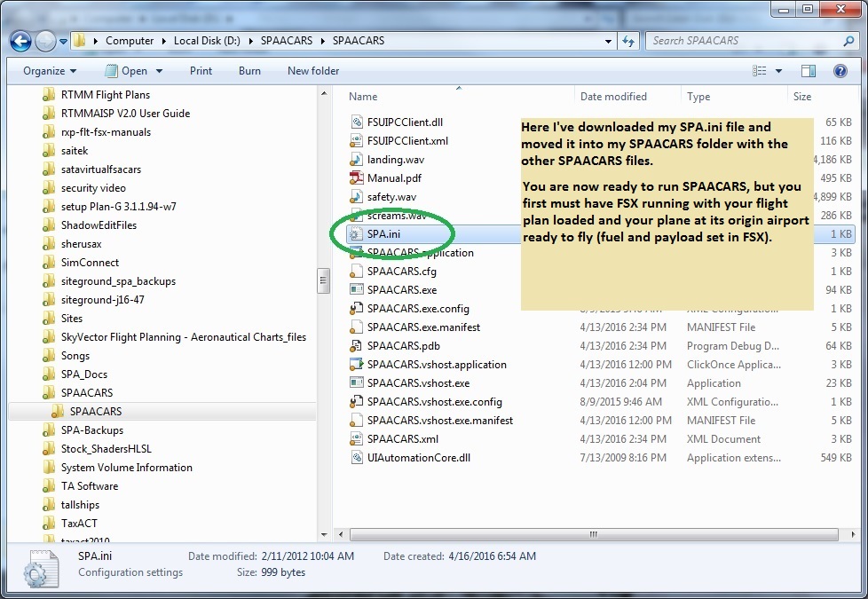Click the Forward navigation arrow button

[x=45, y=41]
